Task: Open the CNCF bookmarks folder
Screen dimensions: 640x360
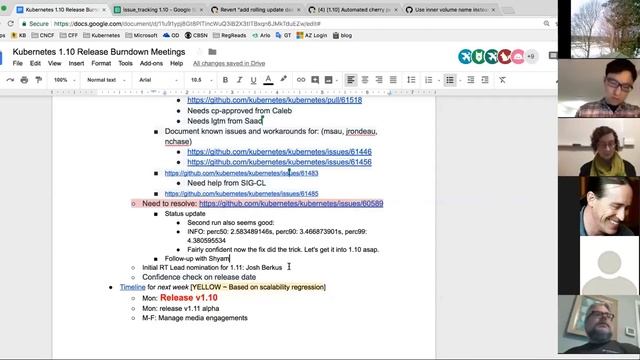Action: [43, 36]
